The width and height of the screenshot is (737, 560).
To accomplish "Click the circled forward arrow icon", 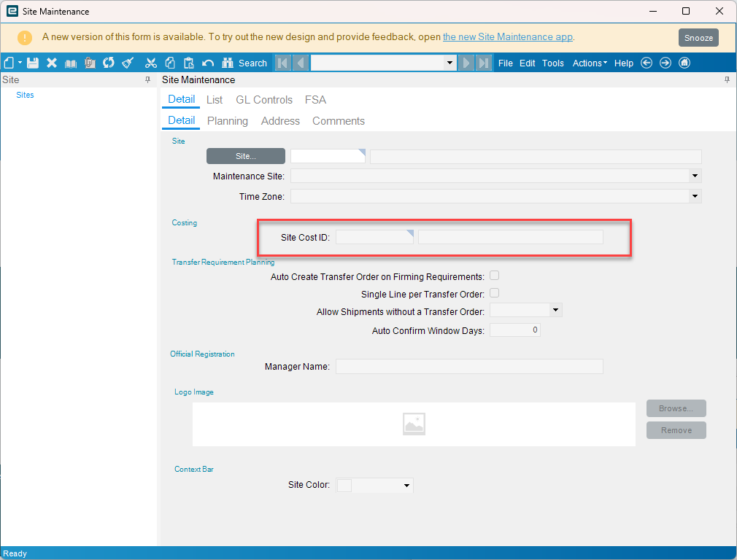I will pyautogui.click(x=665, y=63).
